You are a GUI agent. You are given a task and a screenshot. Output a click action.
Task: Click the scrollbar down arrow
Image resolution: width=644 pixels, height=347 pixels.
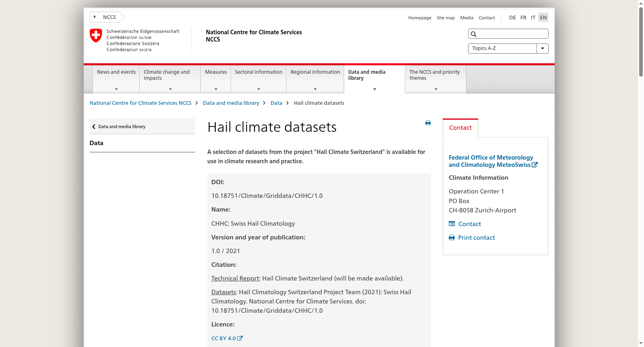641,343
